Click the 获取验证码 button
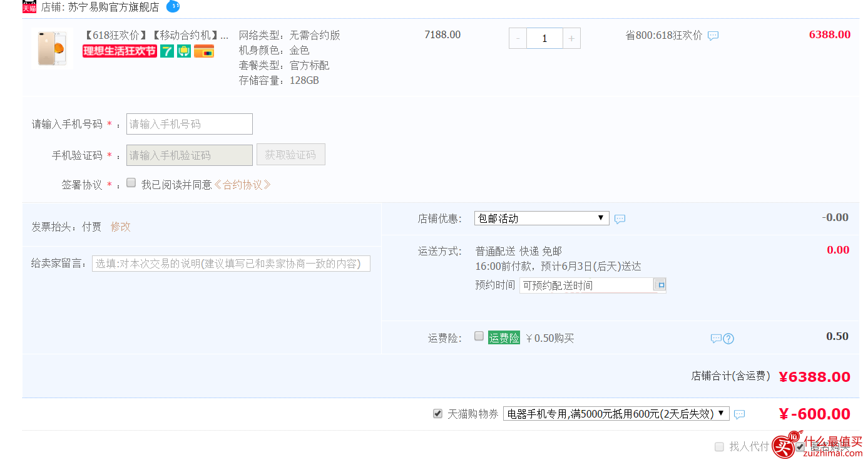Viewport: 868px width, 462px height. (x=291, y=155)
